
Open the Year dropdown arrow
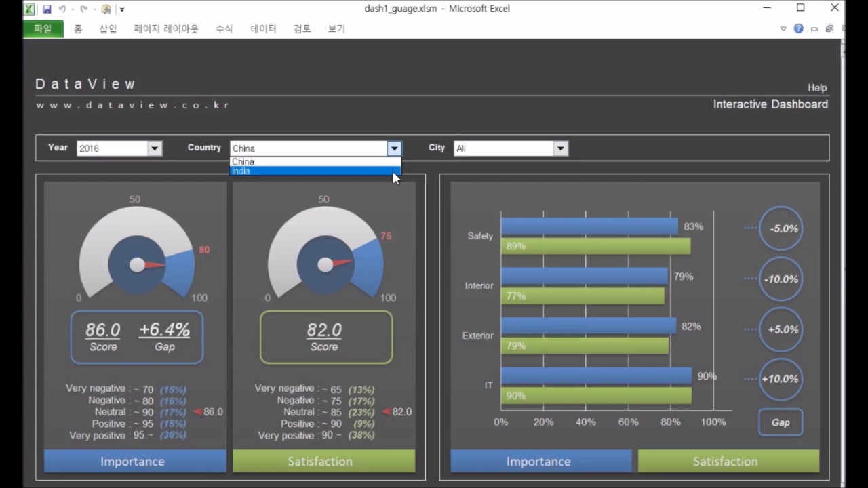tap(155, 148)
